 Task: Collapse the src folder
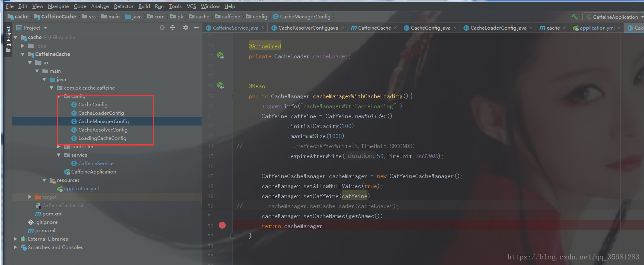coord(30,63)
